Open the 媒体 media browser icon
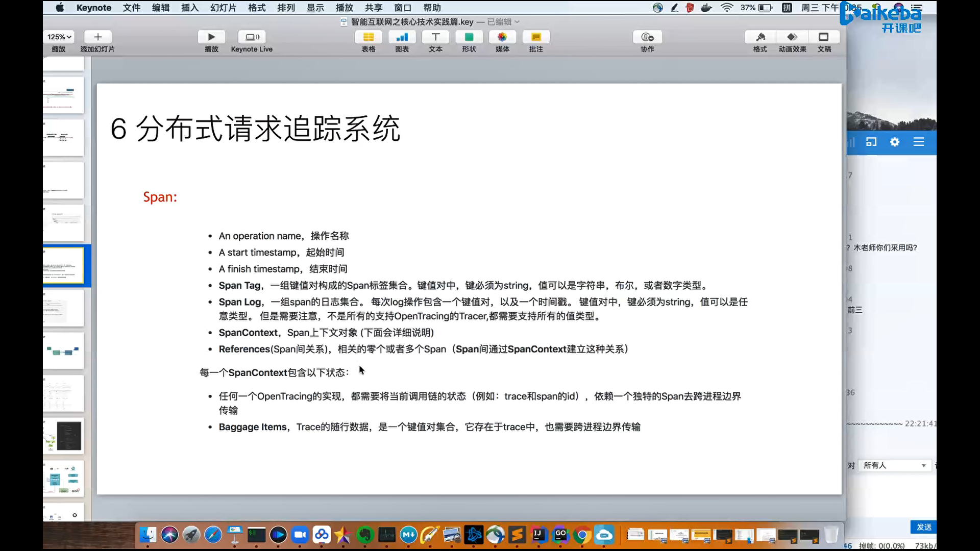 502,37
